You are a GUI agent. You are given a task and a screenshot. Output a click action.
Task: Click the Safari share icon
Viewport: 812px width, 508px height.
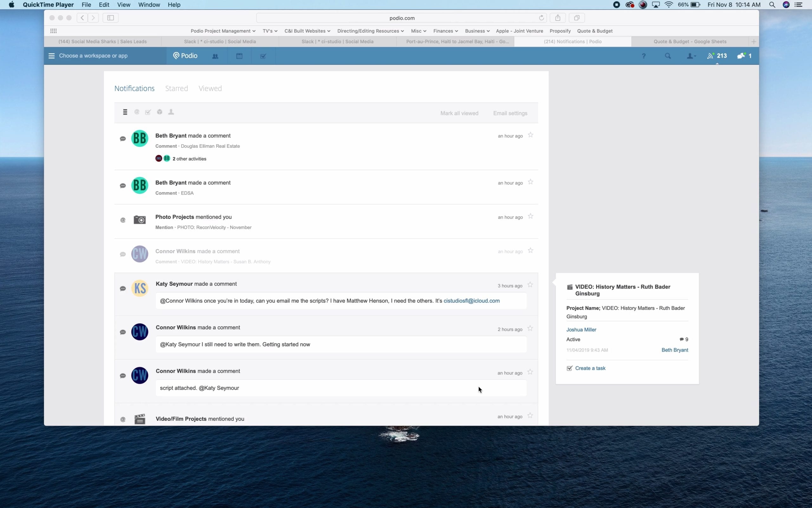[x=558, y=18]
